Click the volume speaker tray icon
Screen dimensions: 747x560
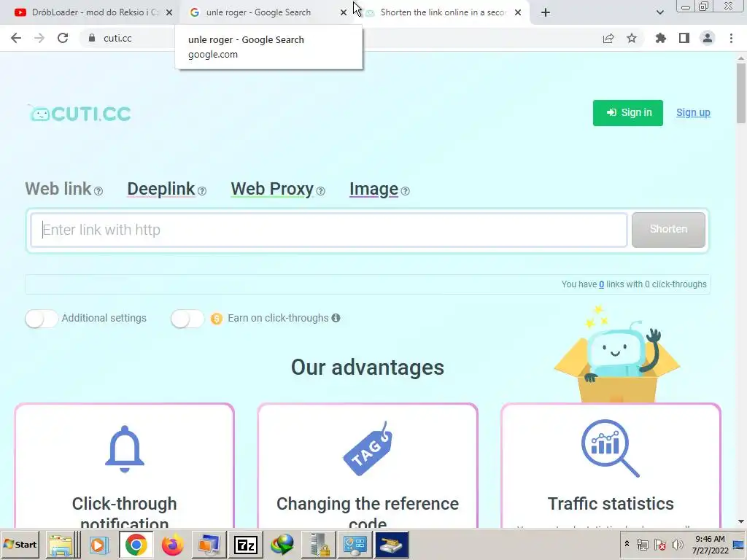[x=677, y=544]
